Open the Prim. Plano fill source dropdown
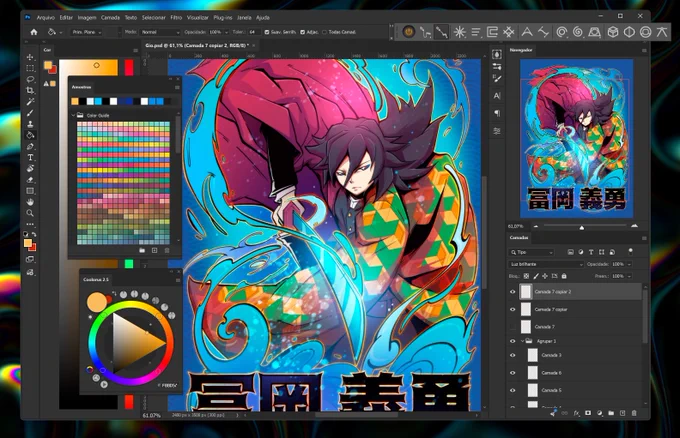 pyautogui.click(x=86, y=32)
